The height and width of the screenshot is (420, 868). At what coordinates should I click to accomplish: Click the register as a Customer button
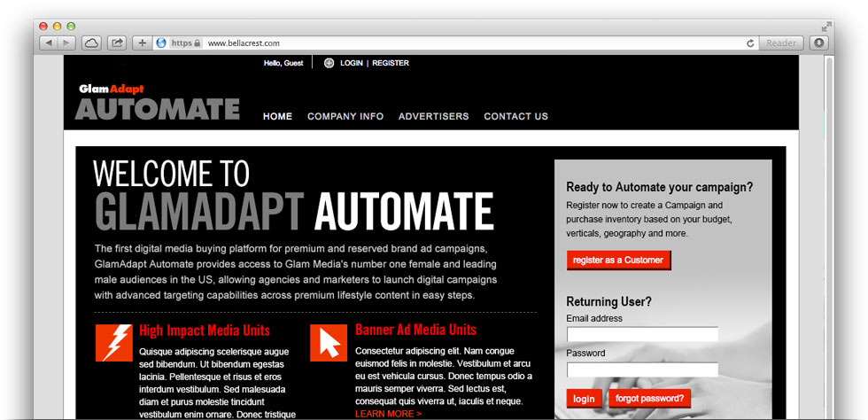click(618, 261)
